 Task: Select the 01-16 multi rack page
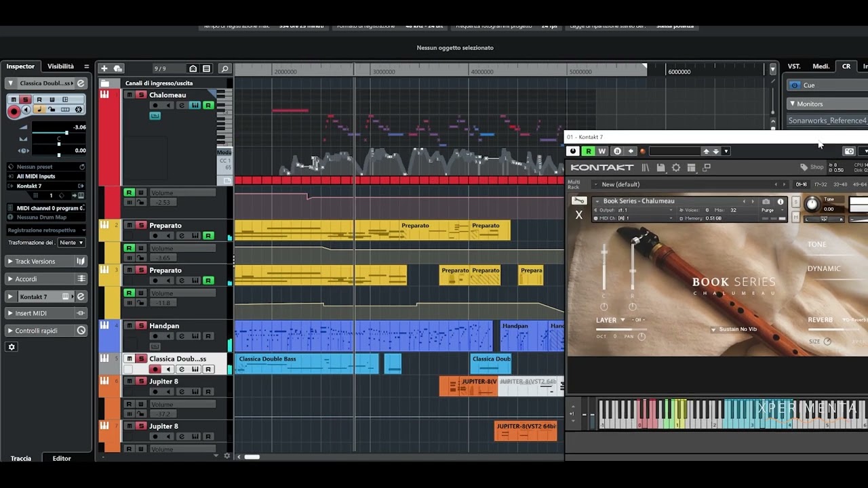(x=802, y=184)
